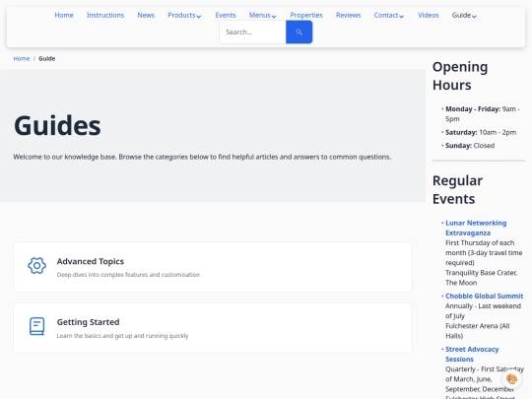Screen dimensions: 532x399
Task: Open the Instructions nav item
Action: click(105, 15)
